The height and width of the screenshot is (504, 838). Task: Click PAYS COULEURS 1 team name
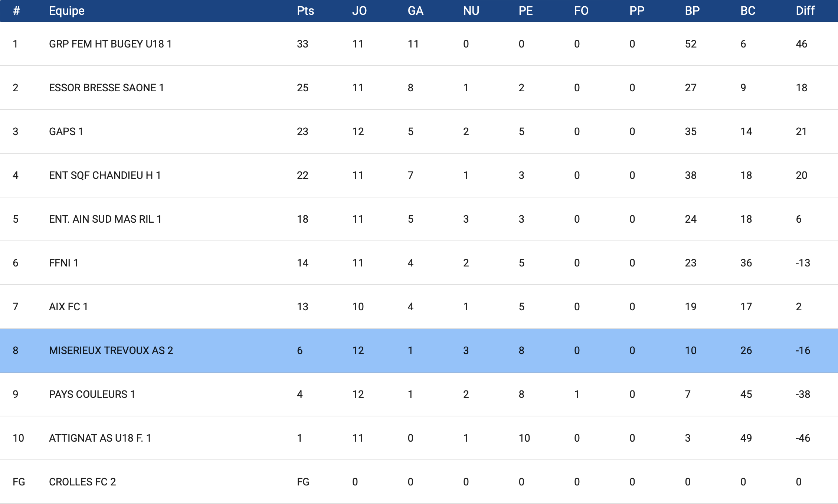coord(92,395)
